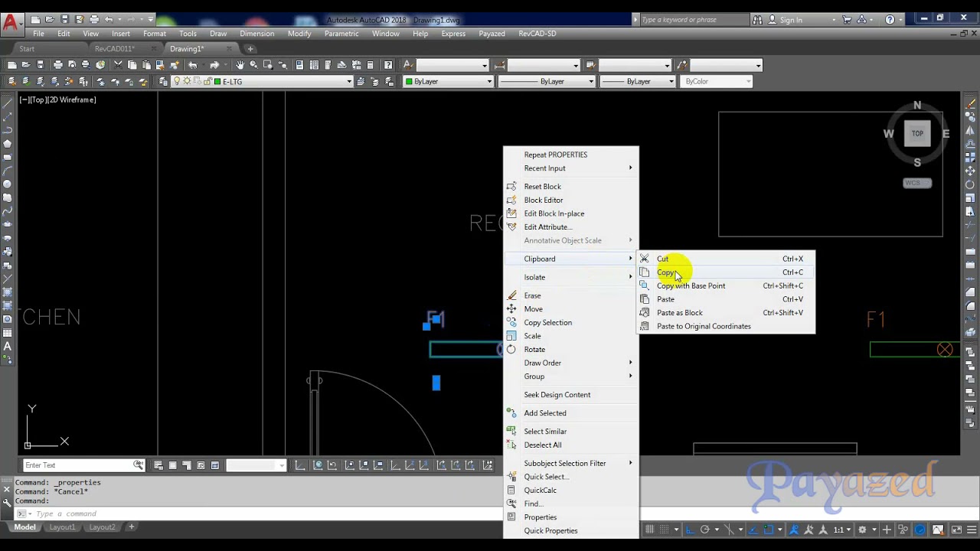
Task: Select the Multiline Text A tool
Action: pyautogui.click(x=8, y=347)
